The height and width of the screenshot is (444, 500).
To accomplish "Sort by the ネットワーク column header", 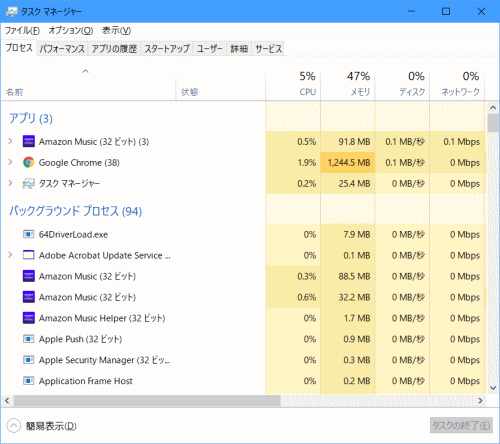I will click(457, 84).
